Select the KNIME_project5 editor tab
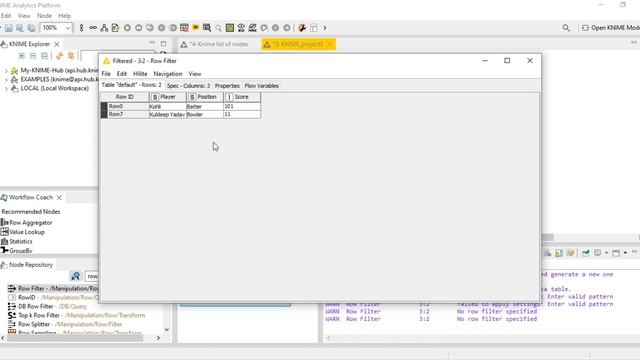This screenshot has width=640, height=360. pos(297,44)
